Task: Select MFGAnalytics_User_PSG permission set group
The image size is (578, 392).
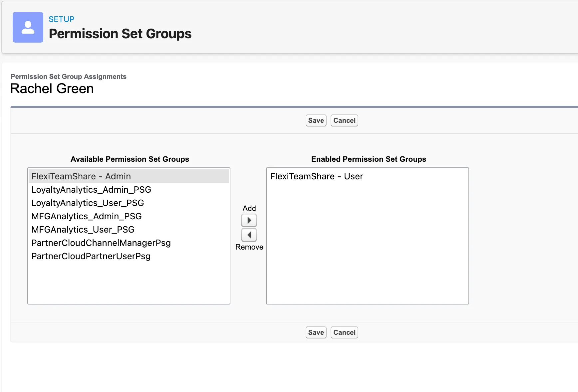Action: coord(83,229)
